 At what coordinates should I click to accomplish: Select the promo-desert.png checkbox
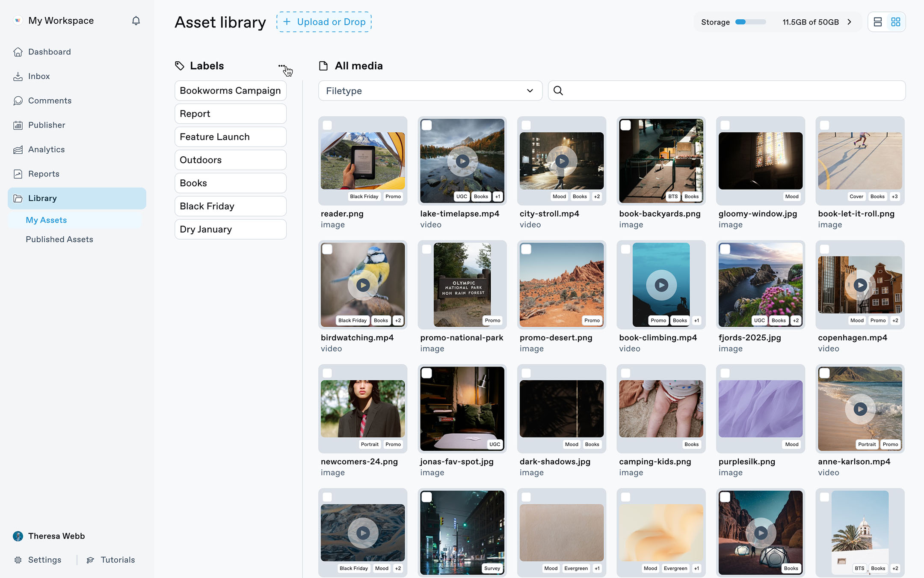(x=526, y=249)
